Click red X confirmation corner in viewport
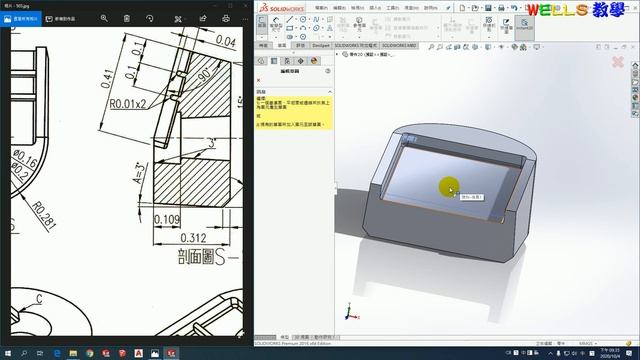 [x=618, y=62]
